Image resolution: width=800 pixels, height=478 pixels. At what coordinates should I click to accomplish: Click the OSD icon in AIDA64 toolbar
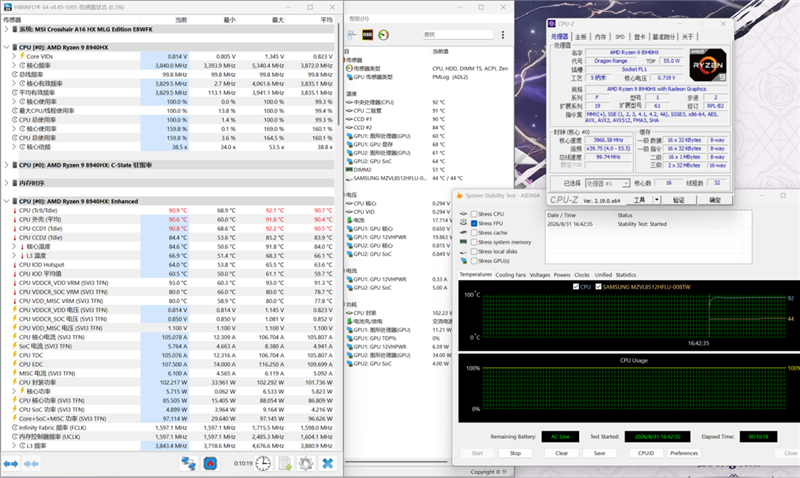coord(367,35)
